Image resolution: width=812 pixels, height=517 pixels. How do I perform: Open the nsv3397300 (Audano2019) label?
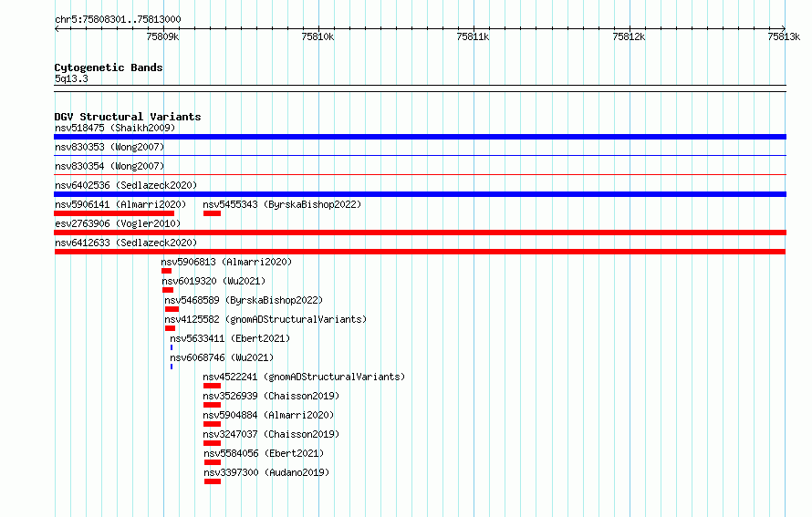(x=266, y=472)
